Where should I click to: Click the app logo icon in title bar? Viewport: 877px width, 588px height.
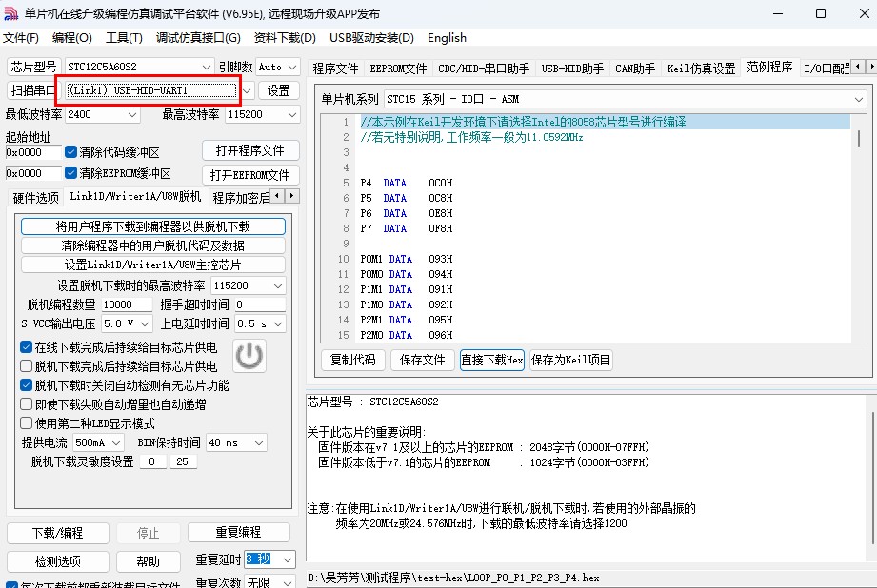click(11, 13)
